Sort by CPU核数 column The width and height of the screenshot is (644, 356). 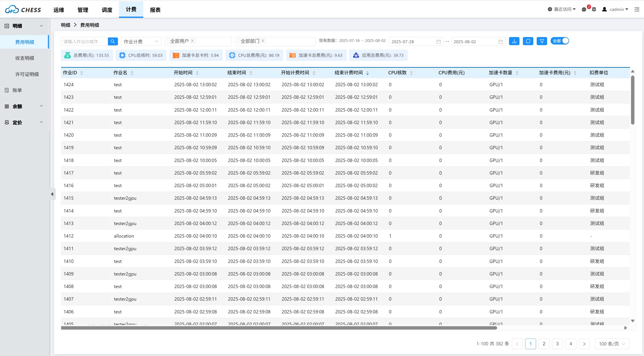click(x=411, y=73)
